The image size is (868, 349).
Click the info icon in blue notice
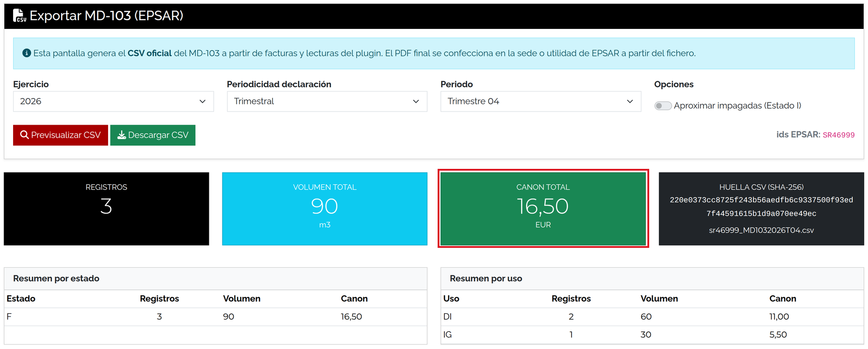pyautogui.click(x=27, y=53)
